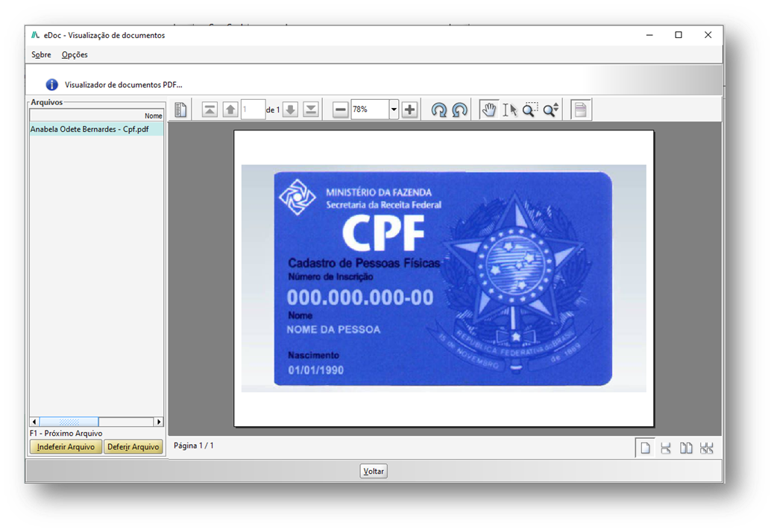The image size is (774, 532).
Task: Click the Deferir Arquivo button
Action: 133,447
